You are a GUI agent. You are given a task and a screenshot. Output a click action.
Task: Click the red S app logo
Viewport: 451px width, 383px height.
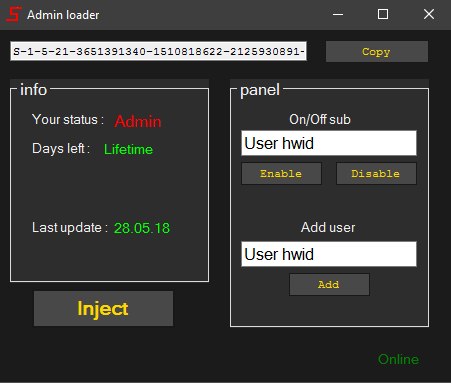coord(14,14)
